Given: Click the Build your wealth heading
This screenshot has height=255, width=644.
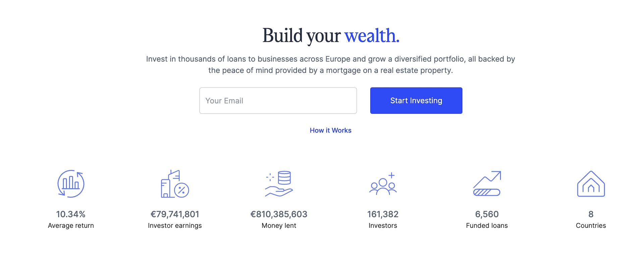Looking at the screenshot, I should [331, 36].
